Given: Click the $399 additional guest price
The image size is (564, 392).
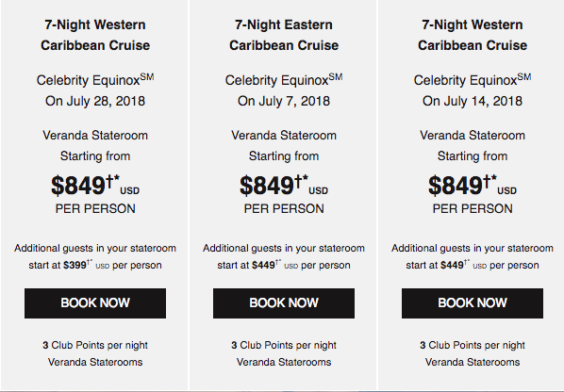Looking at the screenshot, I should click(75, 265).
